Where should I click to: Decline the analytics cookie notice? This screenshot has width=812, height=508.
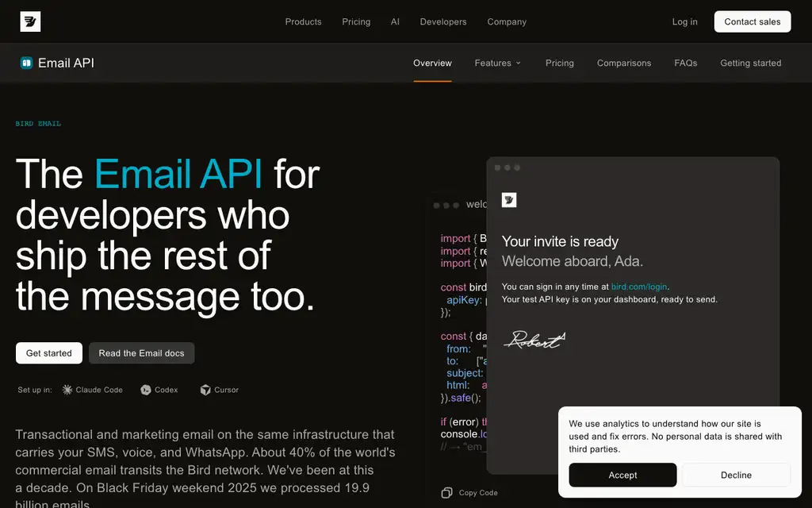(x=736, y=475)
